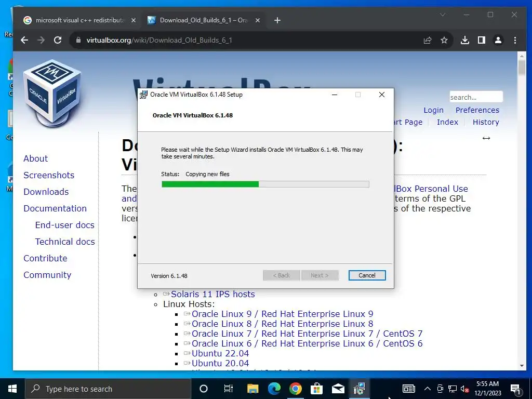532x399 pixels.
Task: Open Mail app from taskbar
Action: tap(338, 389)
